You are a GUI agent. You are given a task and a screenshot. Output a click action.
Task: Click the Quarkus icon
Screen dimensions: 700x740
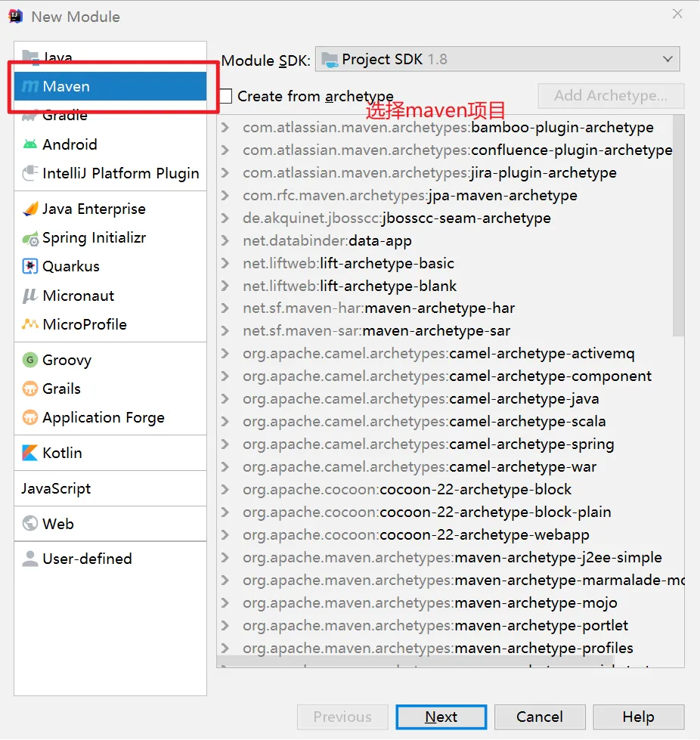click(30, 266)
